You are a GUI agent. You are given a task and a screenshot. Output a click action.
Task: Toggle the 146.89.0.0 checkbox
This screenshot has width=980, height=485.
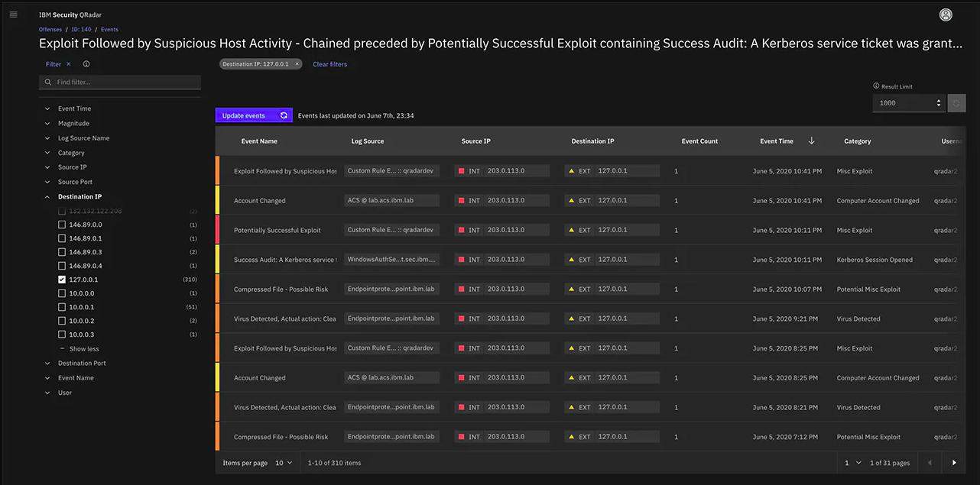click(62, 225)
